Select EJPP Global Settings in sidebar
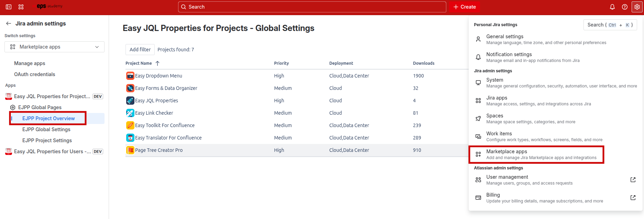The width and height of the screenshot is (644, 219). coord(46,129)
